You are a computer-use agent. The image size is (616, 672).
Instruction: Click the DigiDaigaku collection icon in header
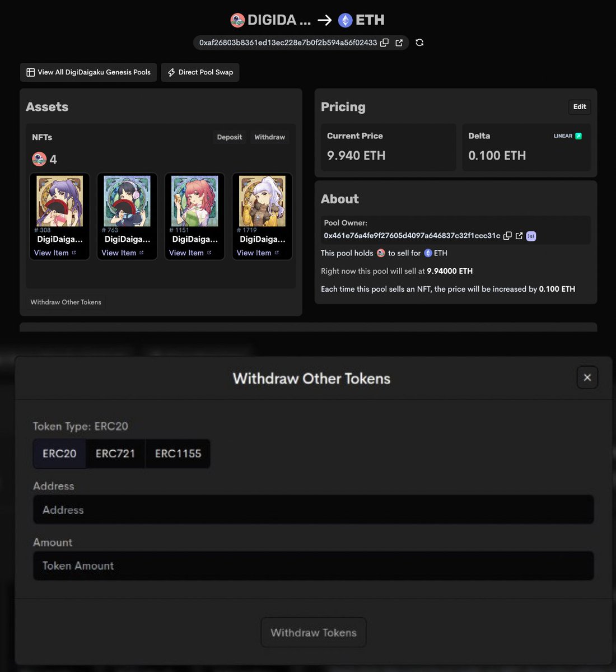pos(237,20)
